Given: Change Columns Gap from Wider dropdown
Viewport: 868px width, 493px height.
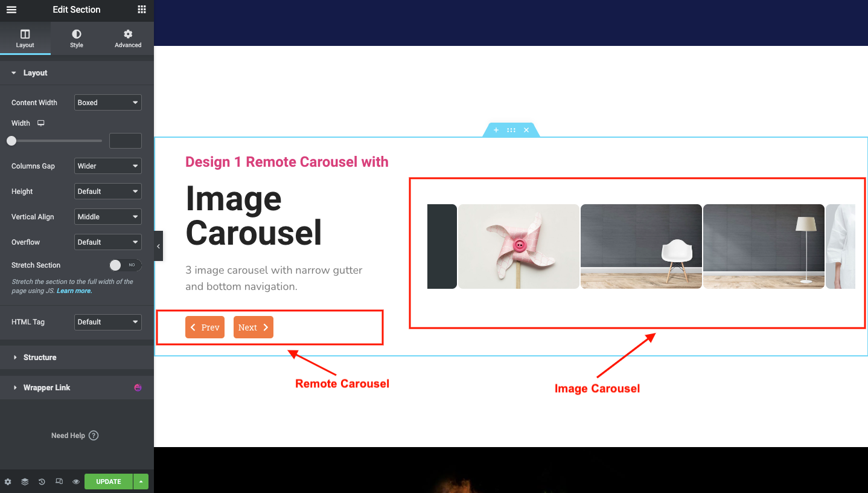Looking at the screenshot, I should click(107, 166).
